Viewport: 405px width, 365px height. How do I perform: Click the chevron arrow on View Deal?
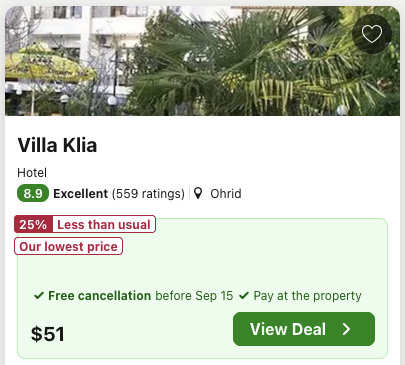[347, 329]
